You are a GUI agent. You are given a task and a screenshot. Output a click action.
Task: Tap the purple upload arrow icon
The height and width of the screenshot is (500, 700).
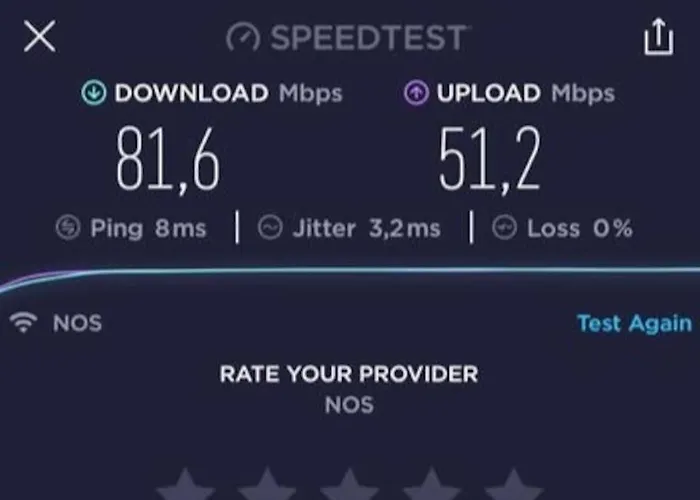pyautogui.click(x=416, y=93)
